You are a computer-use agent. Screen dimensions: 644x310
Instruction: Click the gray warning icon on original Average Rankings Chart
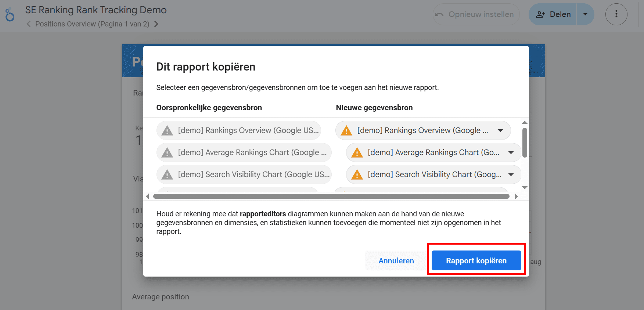click(x=167, y=152)
